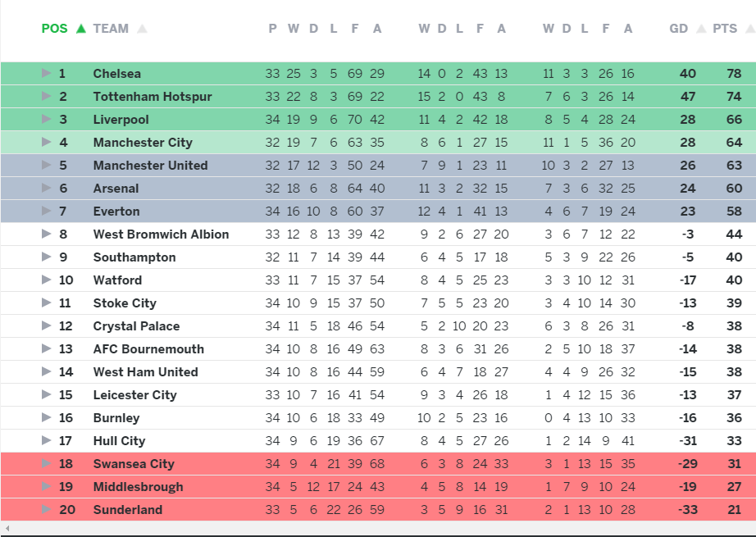Screen dimensions: 756x537
Task: Sort table by the POS header
Action: 54,29
